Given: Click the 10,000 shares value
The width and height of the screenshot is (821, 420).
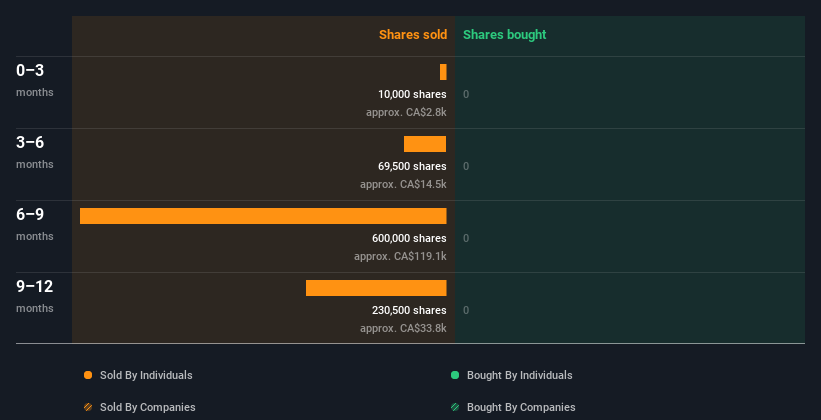Looking at the screenshot, I should (413, 94).
